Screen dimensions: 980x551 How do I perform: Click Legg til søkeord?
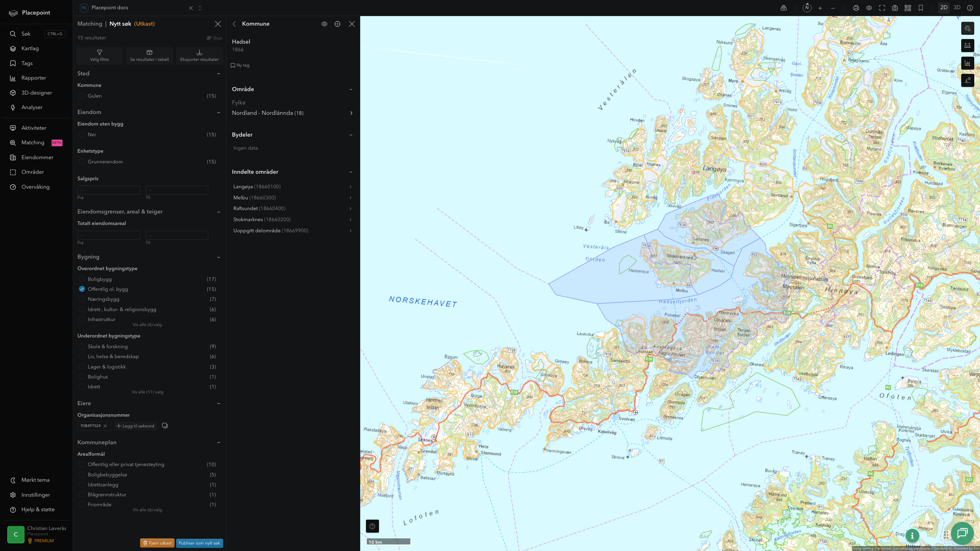coord(136,426)
